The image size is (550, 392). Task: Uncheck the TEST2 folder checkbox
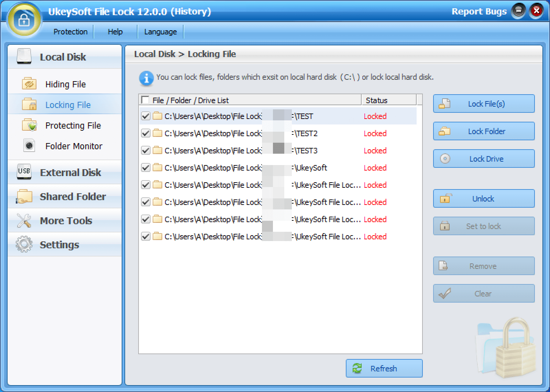(146, 133)
